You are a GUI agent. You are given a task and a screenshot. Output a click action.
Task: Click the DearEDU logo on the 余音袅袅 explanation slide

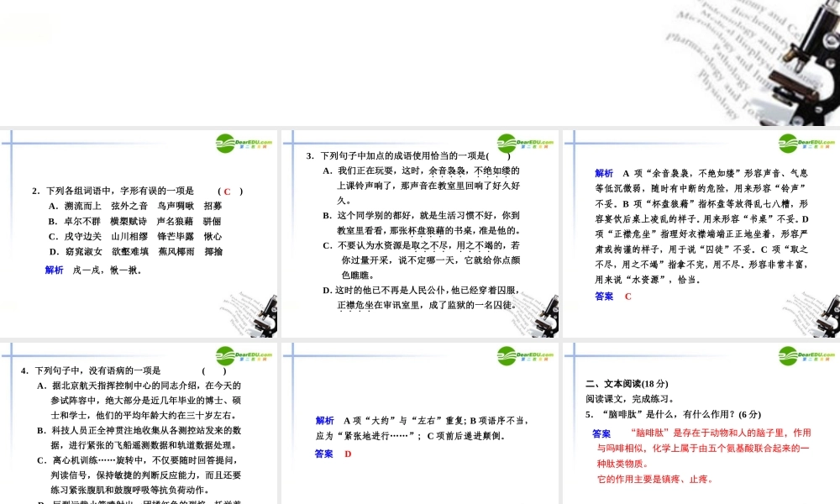click(x=806, y=144)
